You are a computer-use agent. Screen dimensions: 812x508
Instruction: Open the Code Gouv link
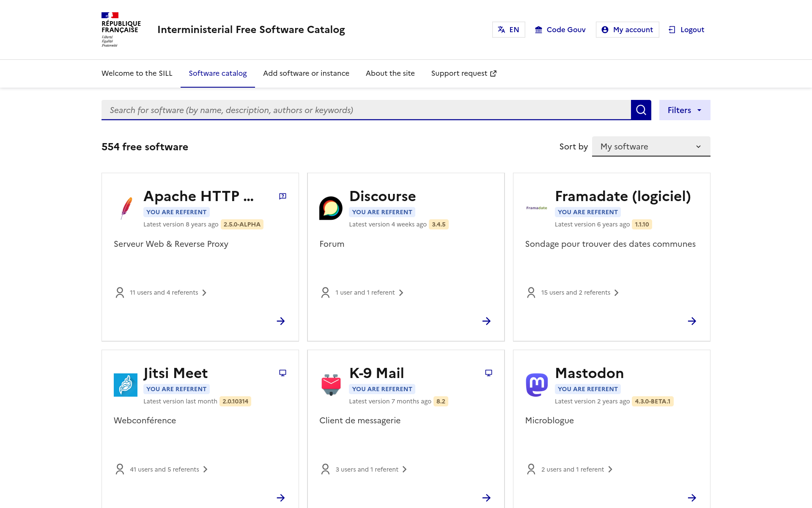click(560, 30)
